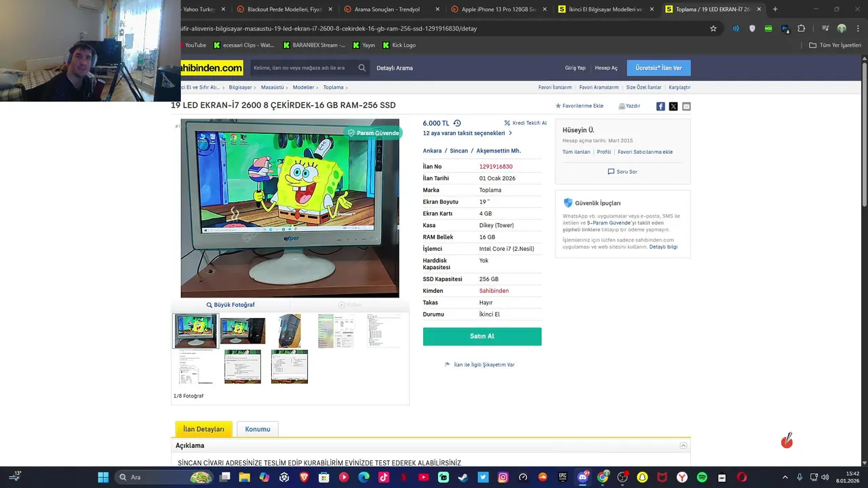
Task: Click Masaüstü breadcrumb link
Action: point(273,87)
